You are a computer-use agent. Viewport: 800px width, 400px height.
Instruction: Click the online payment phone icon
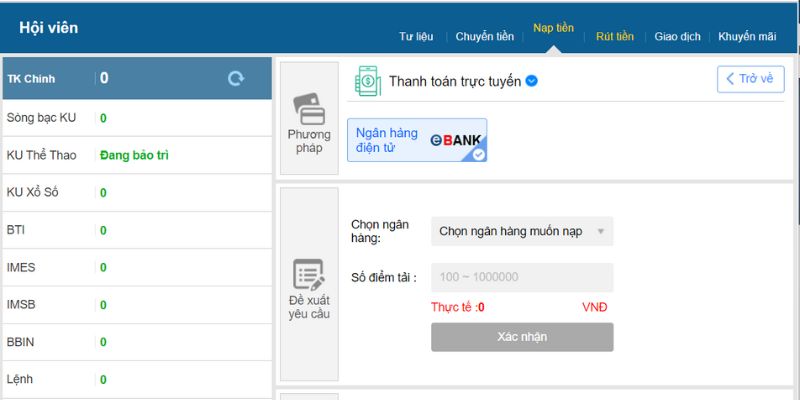coord(367,81)
